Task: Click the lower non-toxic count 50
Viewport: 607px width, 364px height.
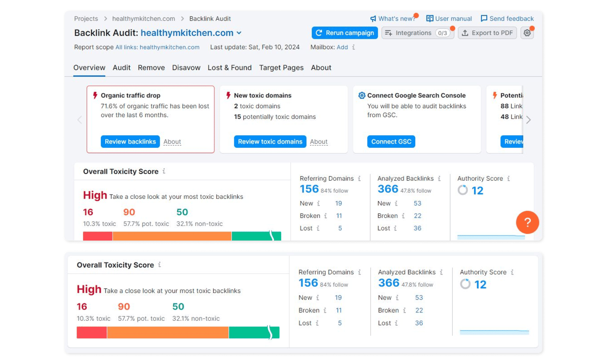Action: (x=178, y=307)
